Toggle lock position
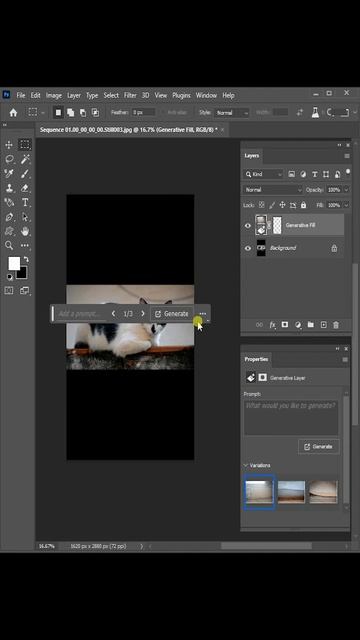Viewport: 360px width, 640px height. 282,205
